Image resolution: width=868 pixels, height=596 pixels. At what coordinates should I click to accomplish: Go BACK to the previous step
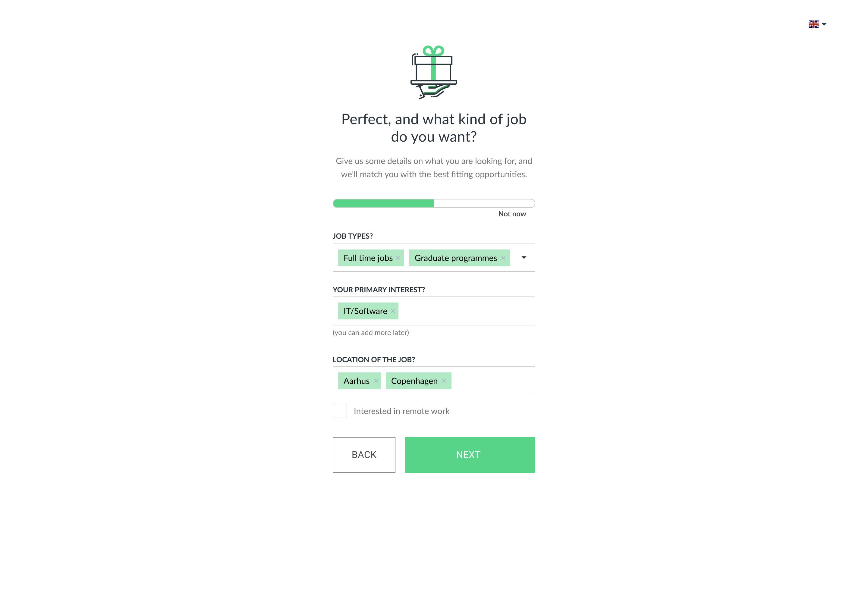point(364,455)
